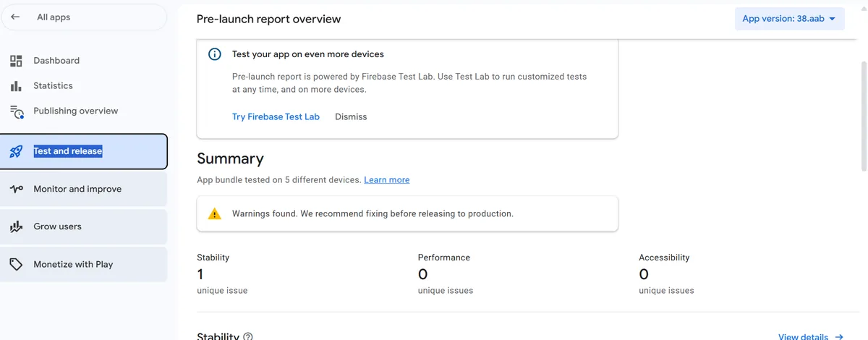Click the Statistics bar chart icon
This screenshot has height=340, width=868.
pyautogui.click(x=16, y=86)
